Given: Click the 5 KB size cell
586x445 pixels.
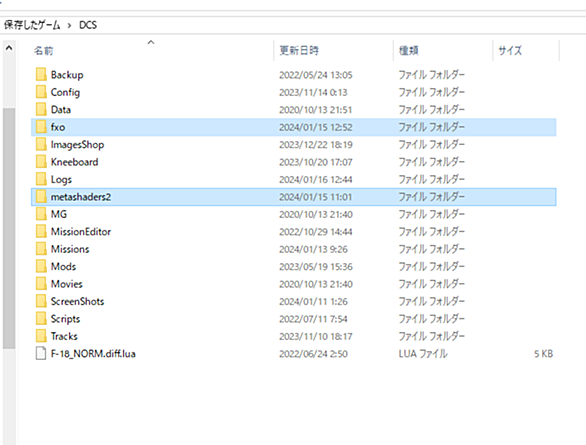Looking at the screenshot, I should pyautogui.click(x=543, y=353).
